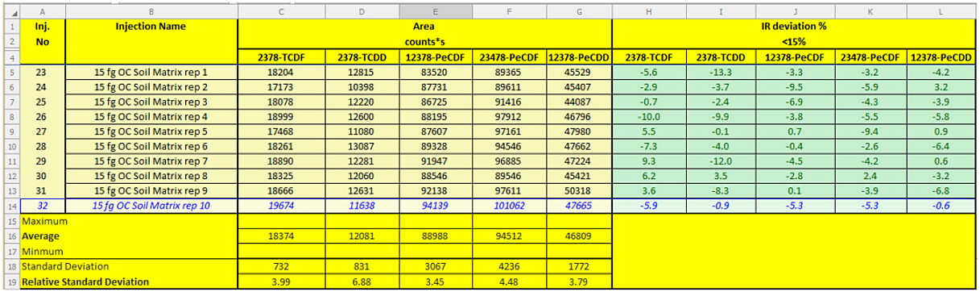This screenshot has width=980, height=292.
Task: Select average value 94512
Action: 509,236
